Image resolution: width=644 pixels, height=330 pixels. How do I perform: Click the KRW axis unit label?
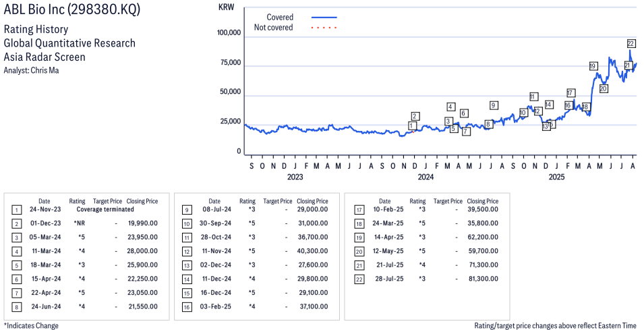pyautogui.click(x=227, y=7)
